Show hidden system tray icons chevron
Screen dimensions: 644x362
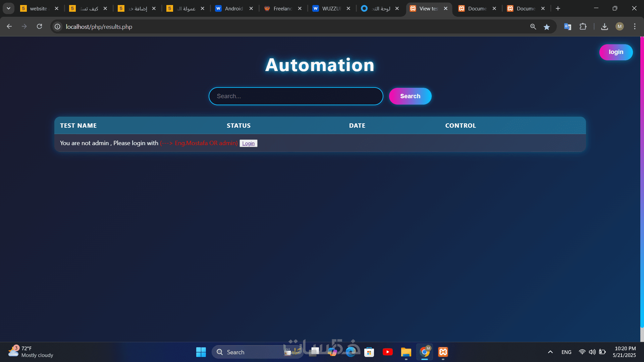pyautogui.click(x=550, y=352)
